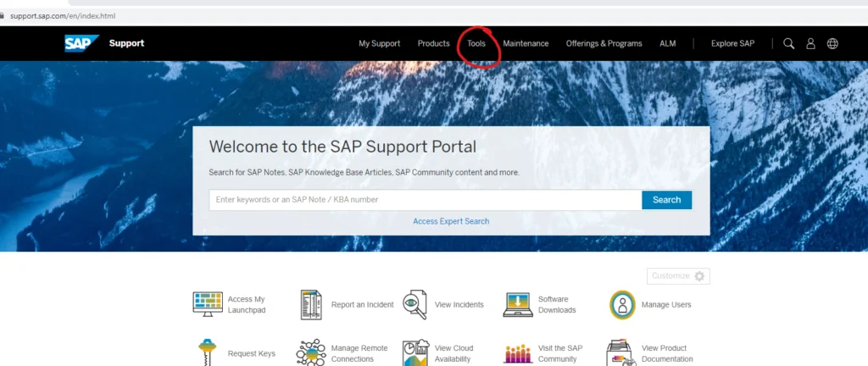The image size is (868, 366).
Task: Click the View Cloud Availability chart icon
Action: (415, 352)
